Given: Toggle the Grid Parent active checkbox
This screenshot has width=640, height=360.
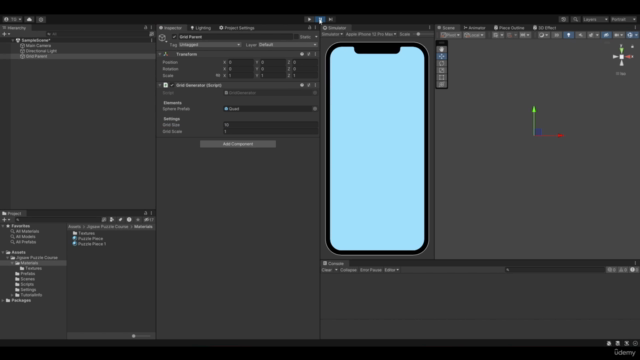Looking at the screenshot, I should pyautogui.click(x=174, y=37).
